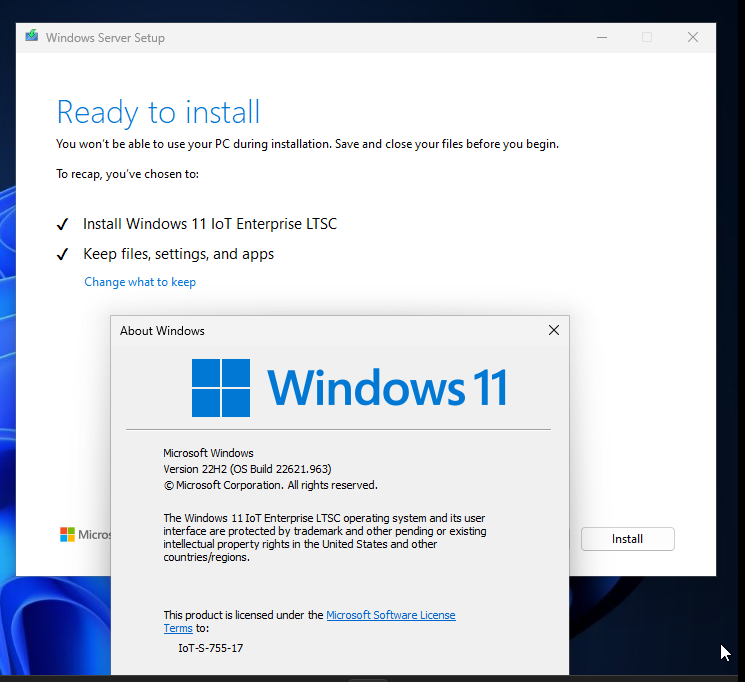Click the Install button in Setup window
Screen dimensions: 745x682
coord(627,539)
